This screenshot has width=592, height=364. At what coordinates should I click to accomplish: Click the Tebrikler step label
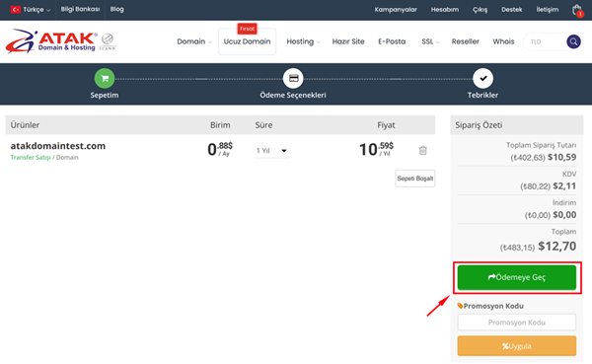tap(482, 95)
